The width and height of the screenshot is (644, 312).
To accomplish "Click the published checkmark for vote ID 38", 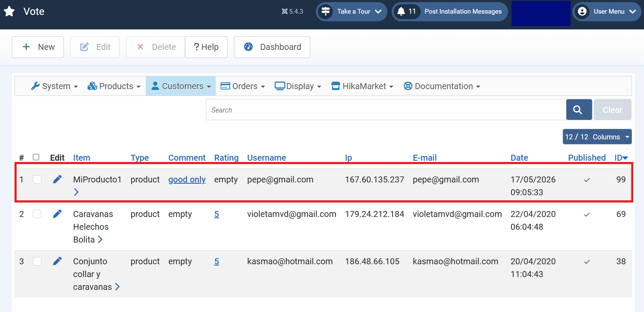I will click(x=587, y=262).
